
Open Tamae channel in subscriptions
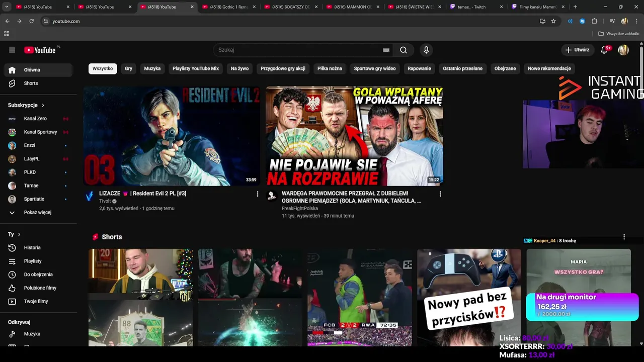38,186
